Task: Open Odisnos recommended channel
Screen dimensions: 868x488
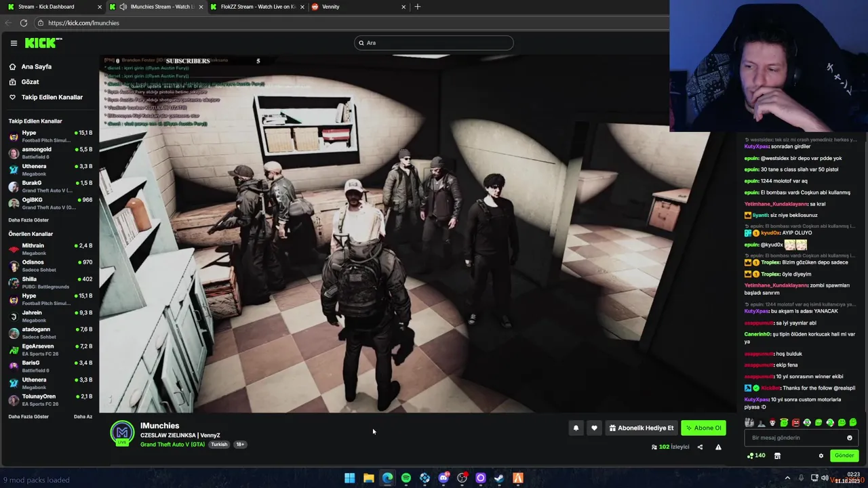Action: 50,266
